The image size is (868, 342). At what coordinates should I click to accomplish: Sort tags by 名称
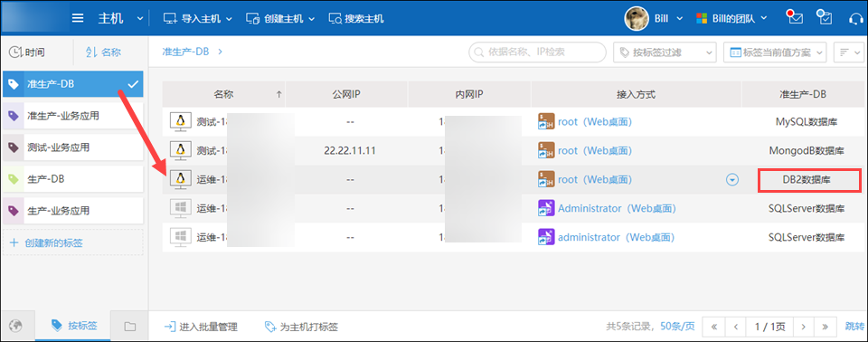coord(103,52)
